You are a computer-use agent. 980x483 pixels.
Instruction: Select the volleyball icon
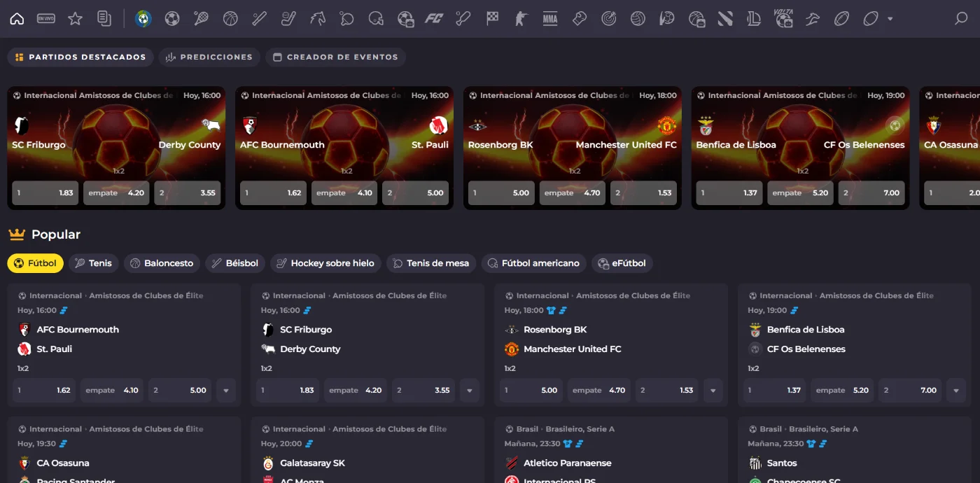[x=638, y=19]
